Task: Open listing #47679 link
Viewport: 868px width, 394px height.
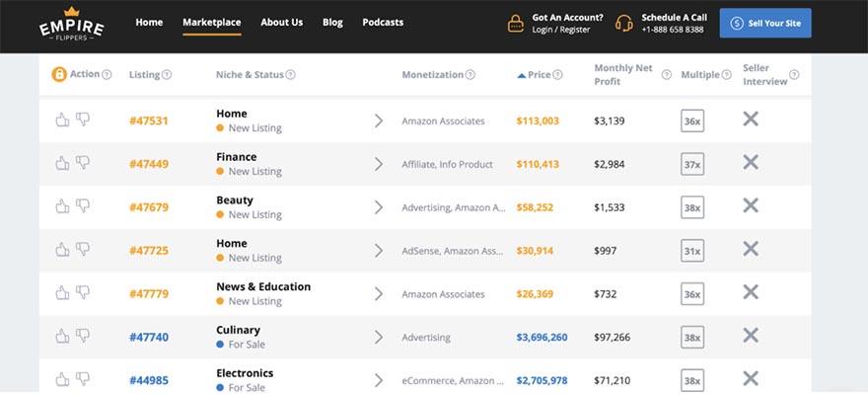Action: [149, 207]
